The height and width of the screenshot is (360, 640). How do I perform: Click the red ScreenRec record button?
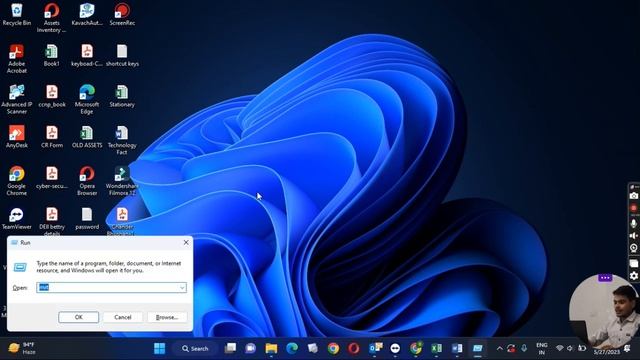[633, 208]
